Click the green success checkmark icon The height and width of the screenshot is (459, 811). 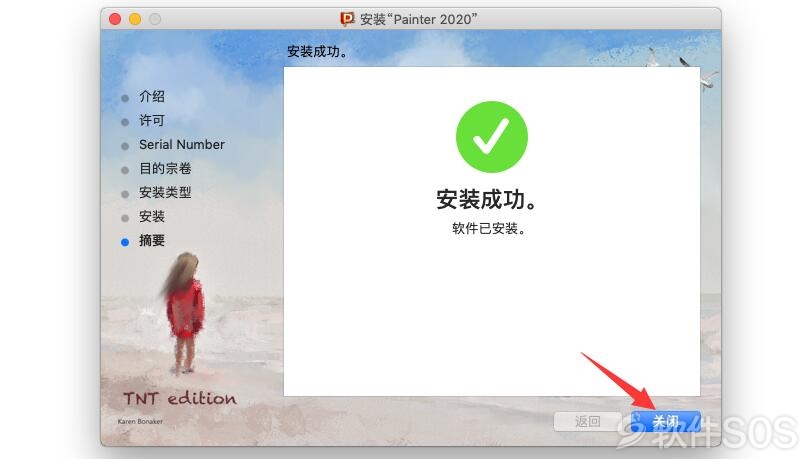click(491, 137)
